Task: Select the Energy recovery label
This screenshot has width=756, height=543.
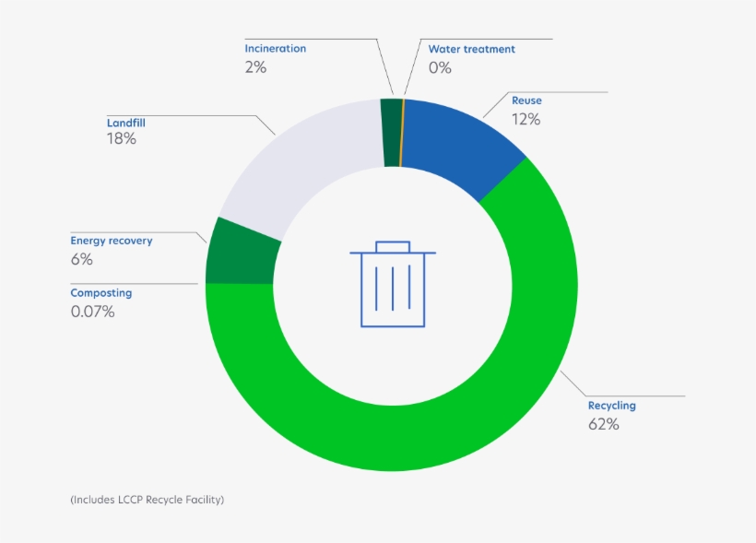Action: [x=112, y=240]
